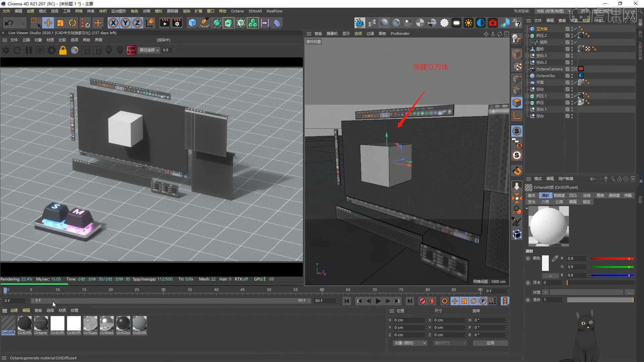Click the Octane Blend material icon

pyautogui.click(x=432, y=23)
